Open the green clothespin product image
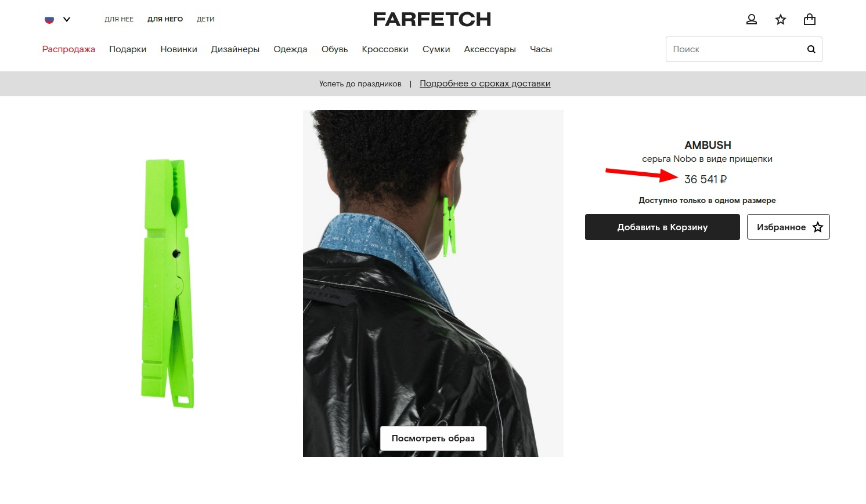This screenshot has height=504, width=866. pyautogui.click(x=168, y=283)
